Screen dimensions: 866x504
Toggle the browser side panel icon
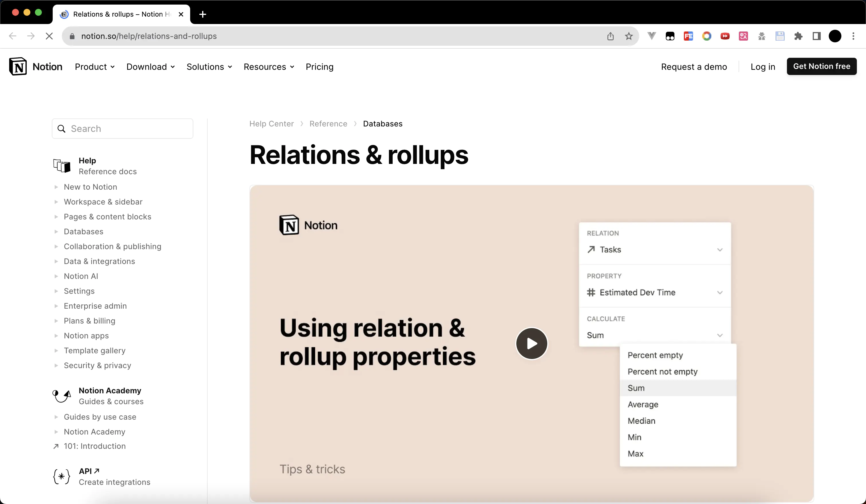[816, 36]
